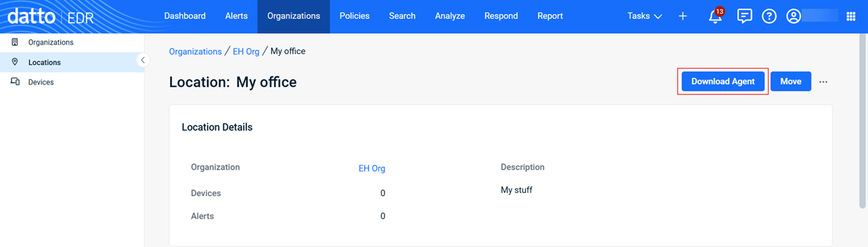
Task: Switch to the Alerts tab
Action: [x=236, y=16]
